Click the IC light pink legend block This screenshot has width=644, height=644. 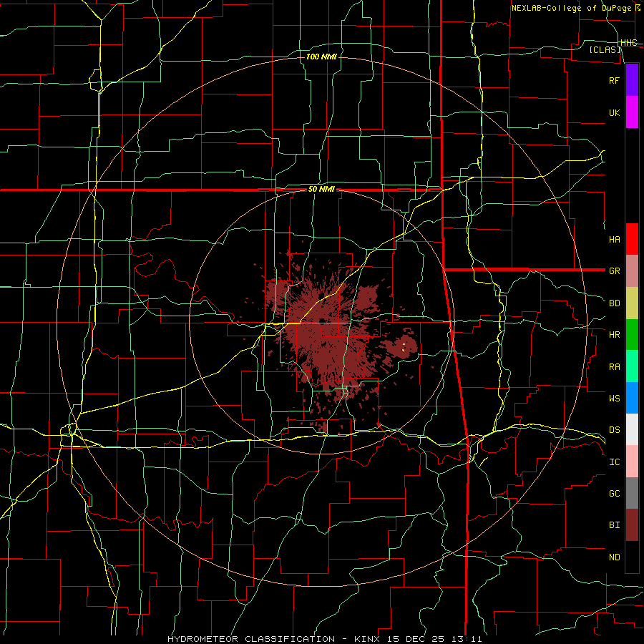[x=632, y=462]
